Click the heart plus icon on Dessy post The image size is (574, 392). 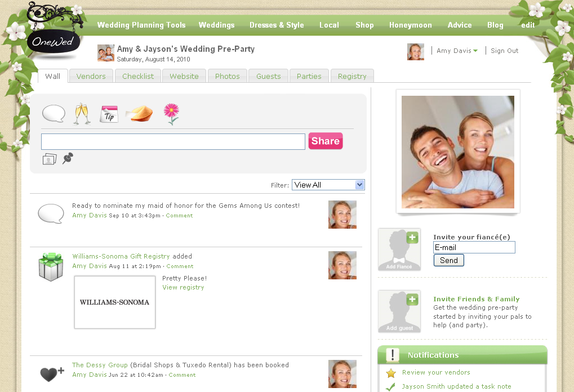pos(52,374)
